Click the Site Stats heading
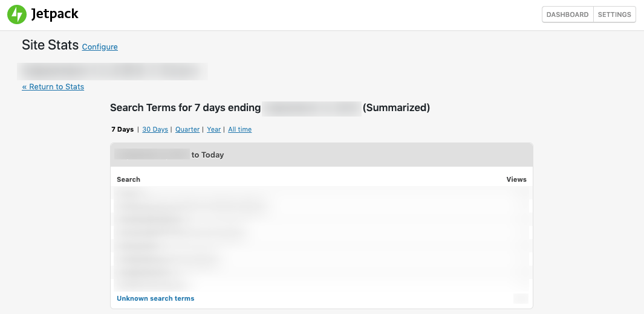 [x=50, y=45]
